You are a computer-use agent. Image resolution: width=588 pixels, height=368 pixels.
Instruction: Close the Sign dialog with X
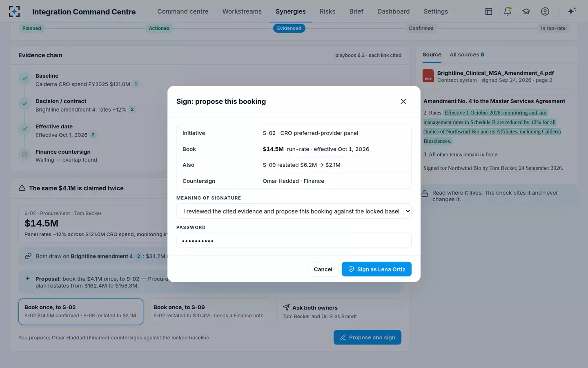(403, 101)
